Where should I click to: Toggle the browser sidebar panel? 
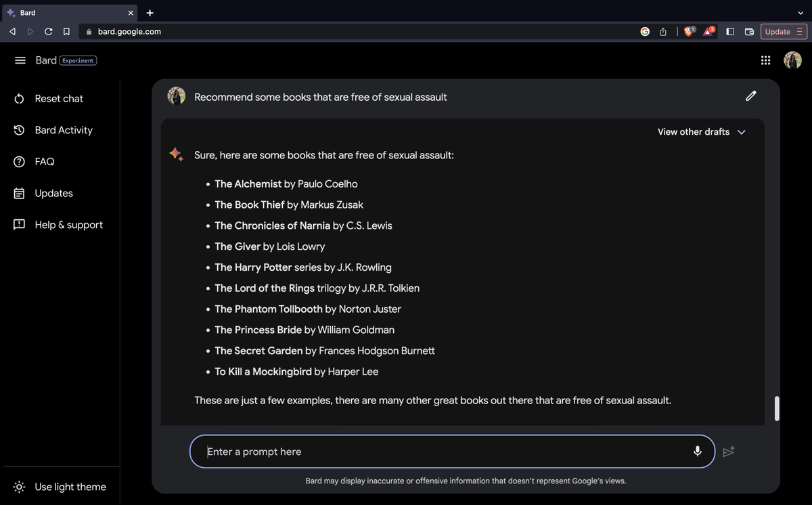(x=730, y=31)
